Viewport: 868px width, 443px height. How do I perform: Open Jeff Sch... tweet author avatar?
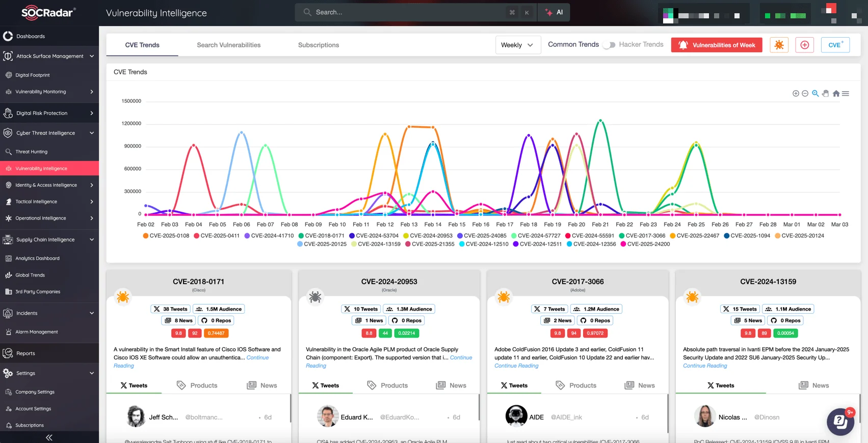[136, 416]
